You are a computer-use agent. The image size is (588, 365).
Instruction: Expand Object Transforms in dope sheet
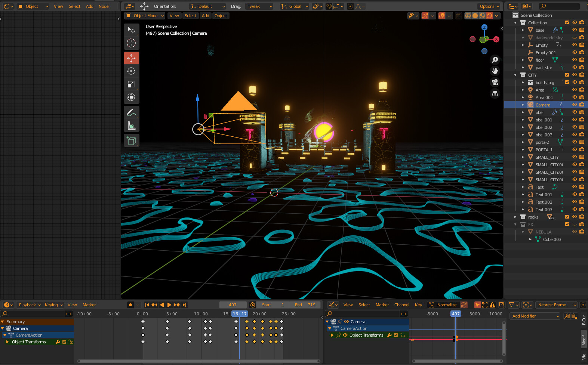[x=7, y=342]
